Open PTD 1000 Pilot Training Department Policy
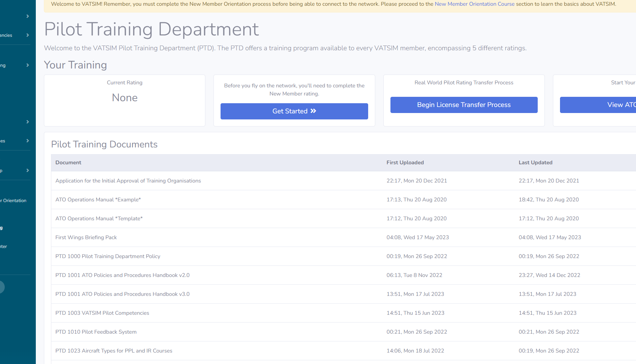Viewport: 636px width, 364px height. point(108,256)
